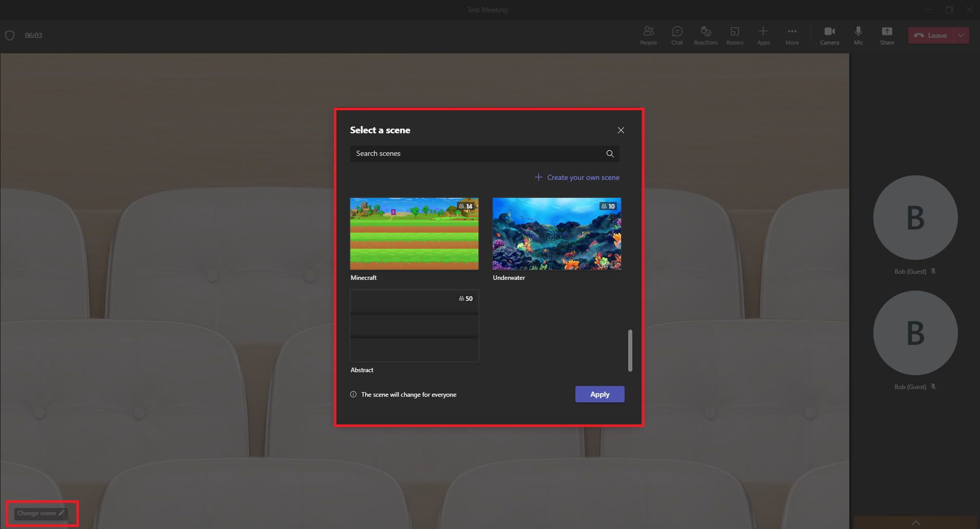Open the More options menu
This screenshot has height=529, width=980.
792,35
